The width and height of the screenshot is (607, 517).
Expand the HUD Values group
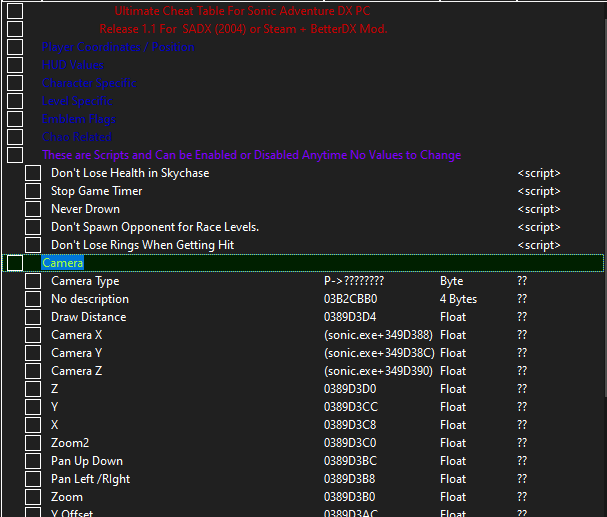[15, 65]
